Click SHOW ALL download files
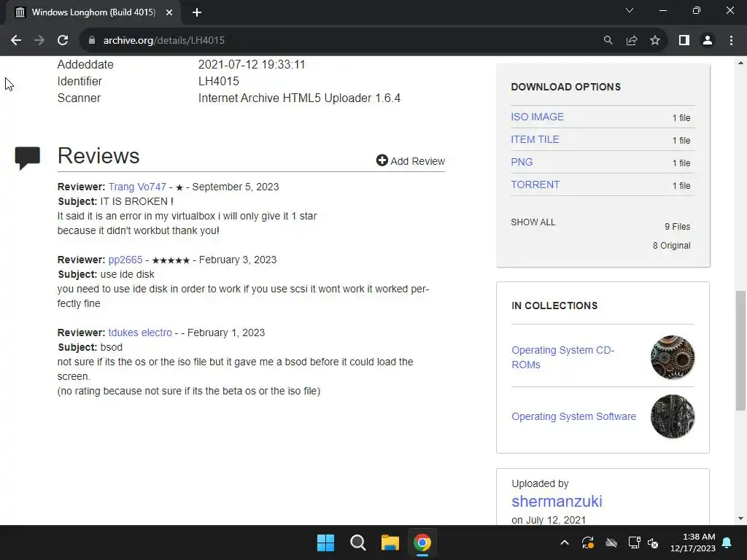 tap(533, 222)
